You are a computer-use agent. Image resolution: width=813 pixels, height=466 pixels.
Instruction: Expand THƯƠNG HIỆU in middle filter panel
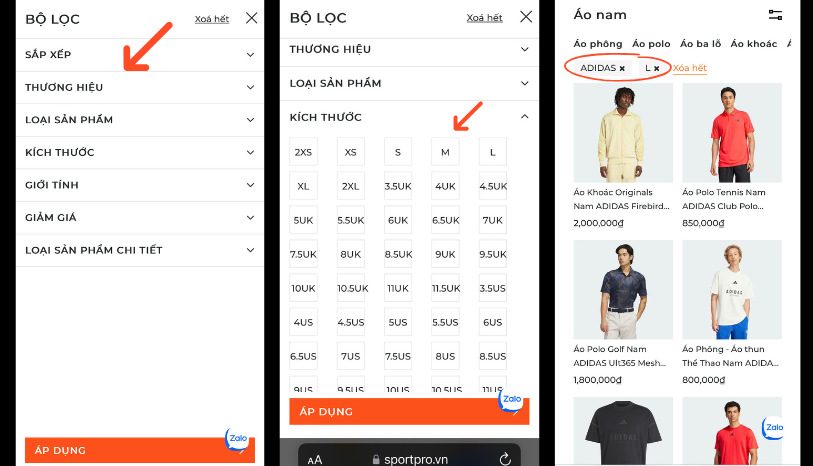point(409,50)
